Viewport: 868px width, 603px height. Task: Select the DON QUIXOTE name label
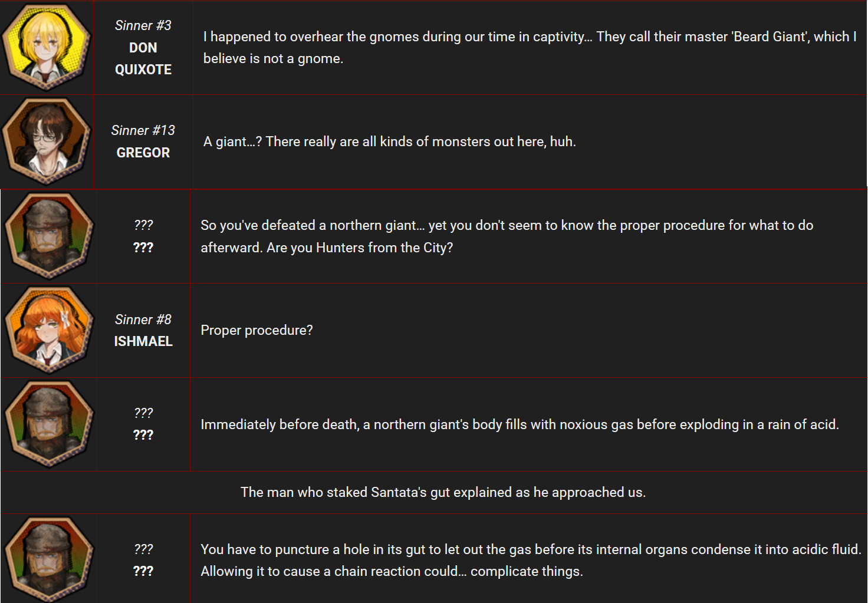tap(143, 58)
